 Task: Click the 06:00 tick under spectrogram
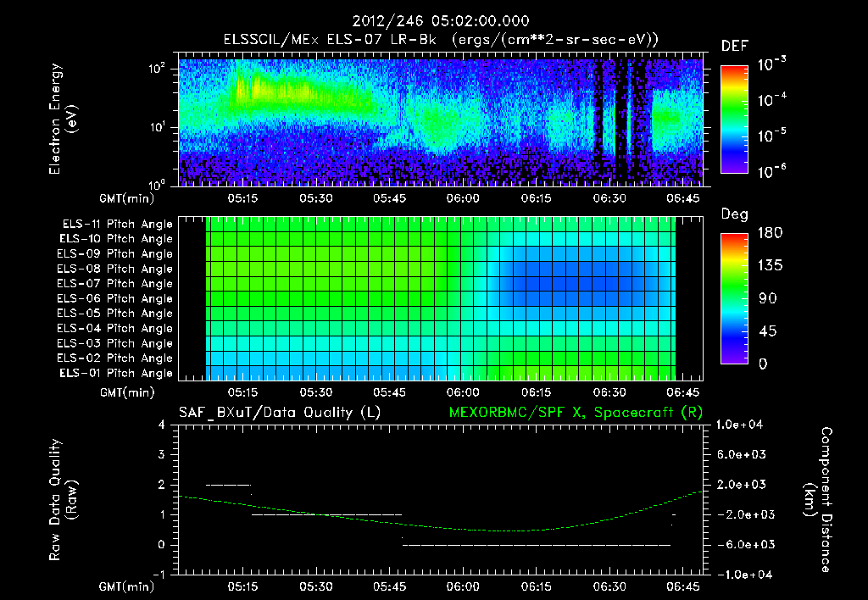tap(463, 198)
